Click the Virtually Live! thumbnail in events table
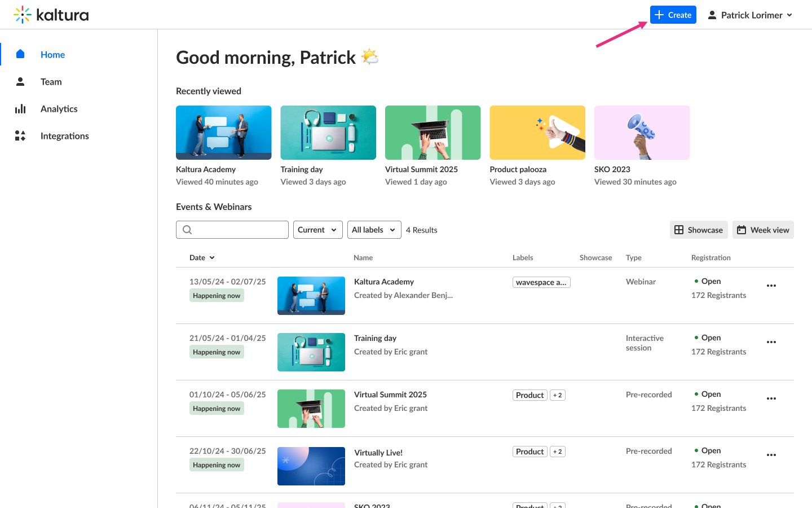 (x=311, y=466)
